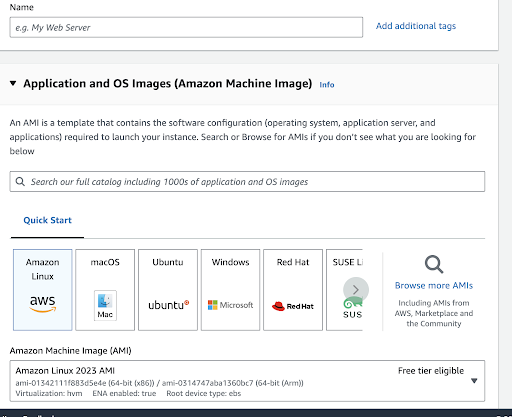
Task: Click the Virtualization: hvm text
Action: [x=49, y=393]
